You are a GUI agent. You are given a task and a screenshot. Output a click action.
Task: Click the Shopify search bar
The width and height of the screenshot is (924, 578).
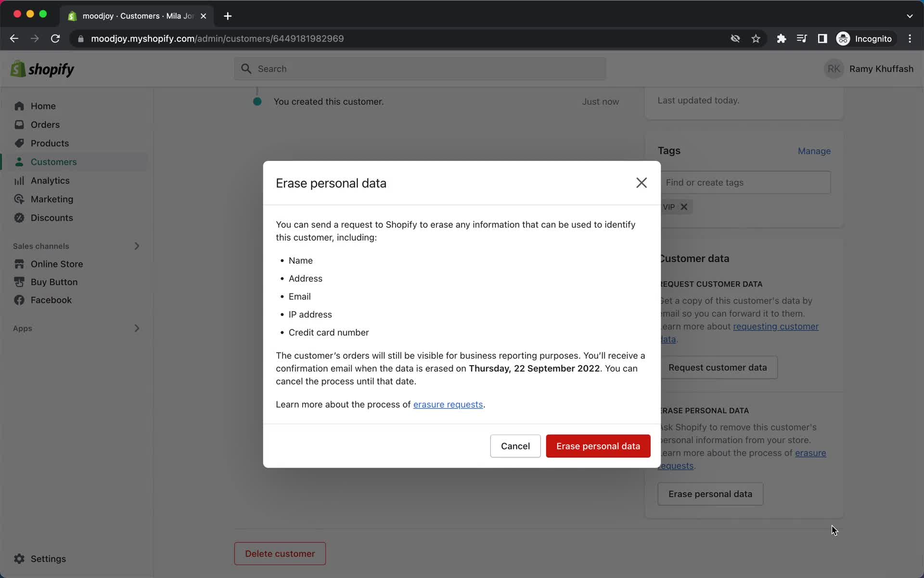pyautogui.click(x=420, y=68)
